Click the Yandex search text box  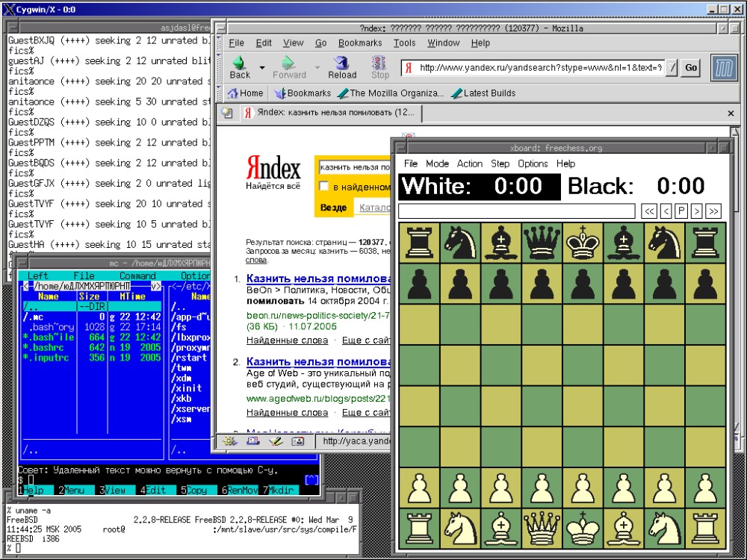point(355,167)
